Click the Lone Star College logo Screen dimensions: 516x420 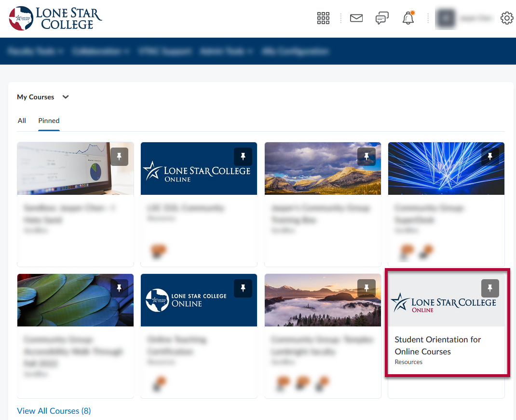[x=55, y=18]
